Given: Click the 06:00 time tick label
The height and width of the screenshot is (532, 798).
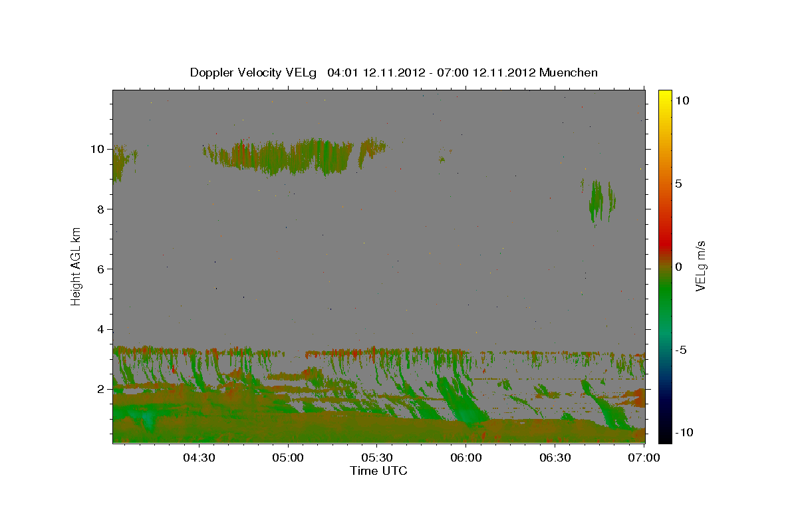Looking at the screenshot, I should [466, 458].
